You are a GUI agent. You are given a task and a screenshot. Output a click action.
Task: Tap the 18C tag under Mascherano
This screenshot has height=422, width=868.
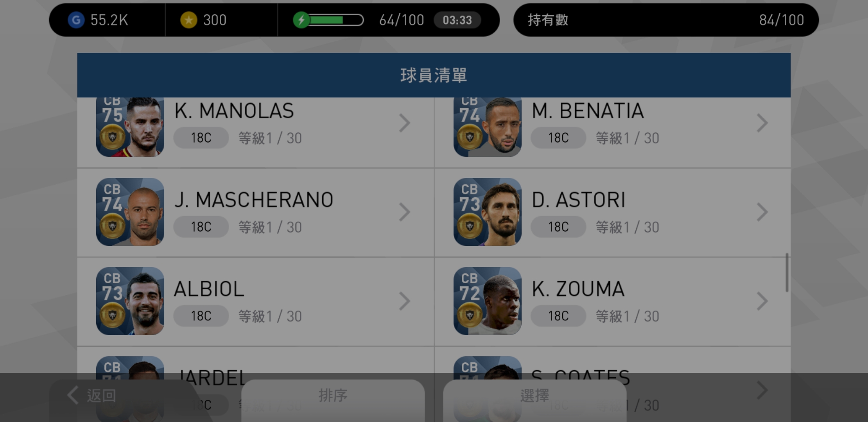click(x=201, y=227)
